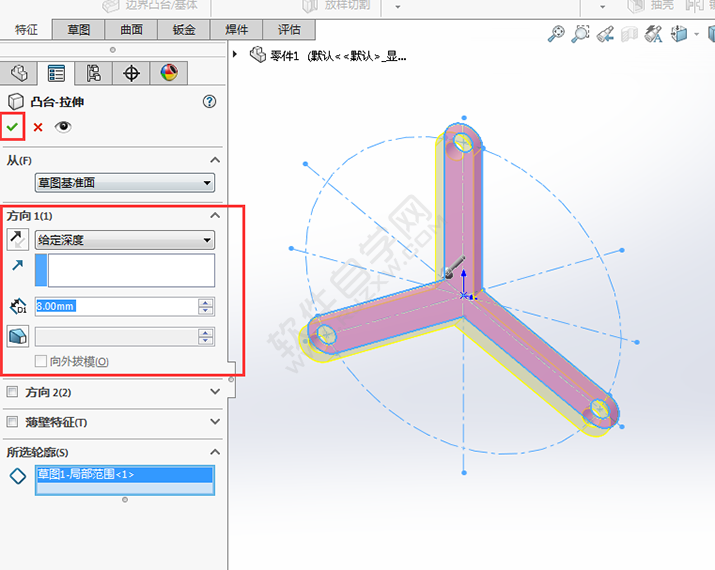Click the direction of extrusion arrow icon
Image resolution: width=715 pixels, height=570 pixels.
click(x=18, y=265)
